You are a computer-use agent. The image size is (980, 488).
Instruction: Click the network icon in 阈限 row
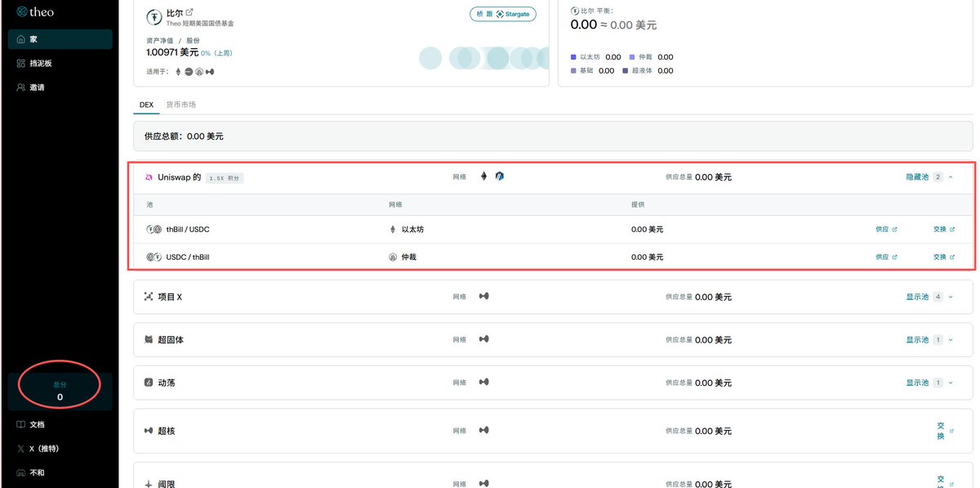pos(483,483)
